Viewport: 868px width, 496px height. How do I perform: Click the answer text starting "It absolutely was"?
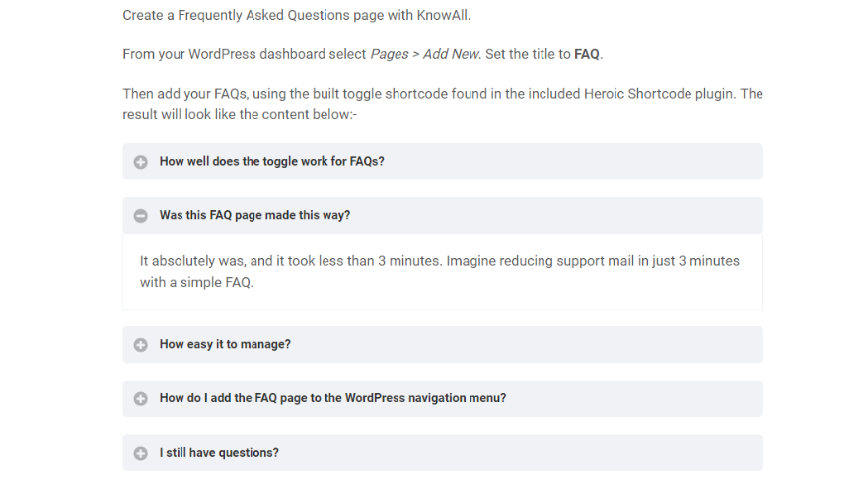point(439,271)
